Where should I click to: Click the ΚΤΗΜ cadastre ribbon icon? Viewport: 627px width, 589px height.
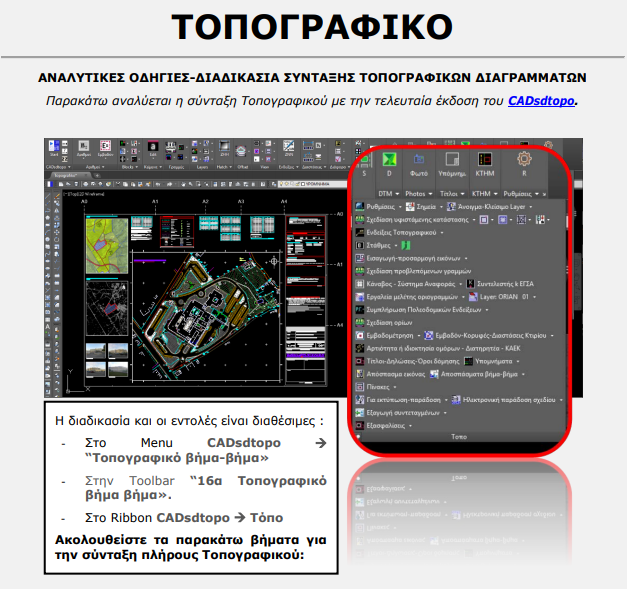point(485,159)
